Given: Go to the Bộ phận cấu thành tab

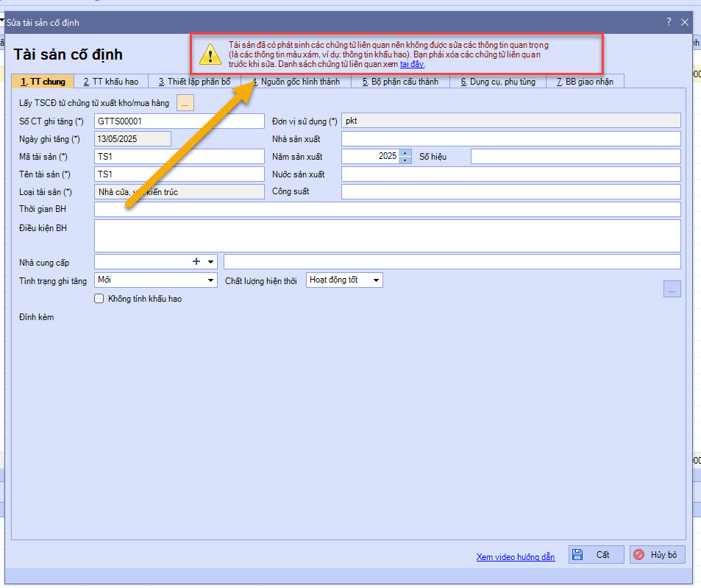Looking at the screenshot, I should 399,82.
